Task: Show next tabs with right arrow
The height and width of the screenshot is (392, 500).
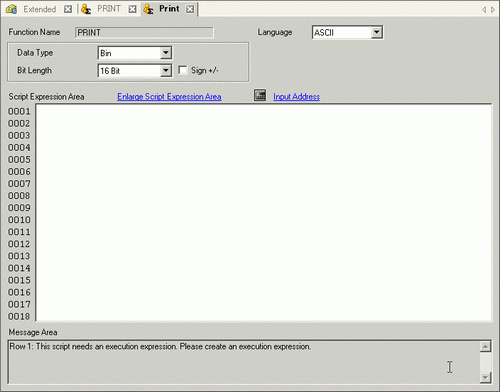Action: tap(493, 10)
